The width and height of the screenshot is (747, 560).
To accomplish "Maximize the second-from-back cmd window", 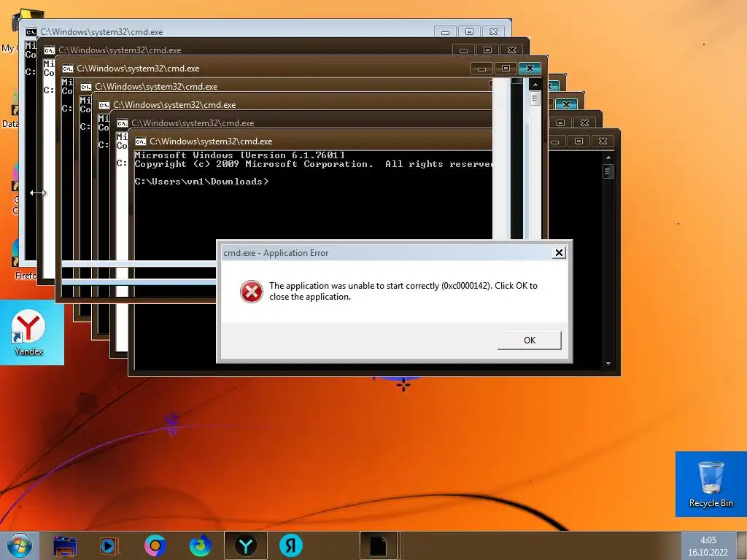I will coord(487,50).
